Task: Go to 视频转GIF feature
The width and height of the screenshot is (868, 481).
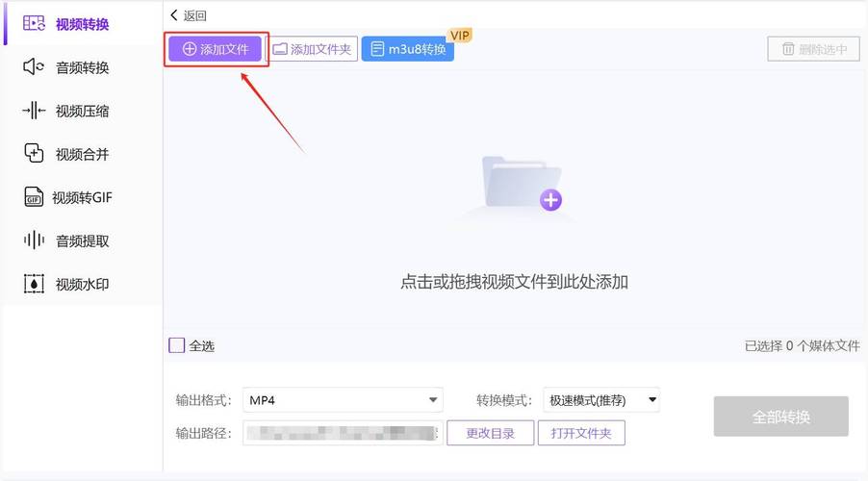Action: click(x=83, y=197)
